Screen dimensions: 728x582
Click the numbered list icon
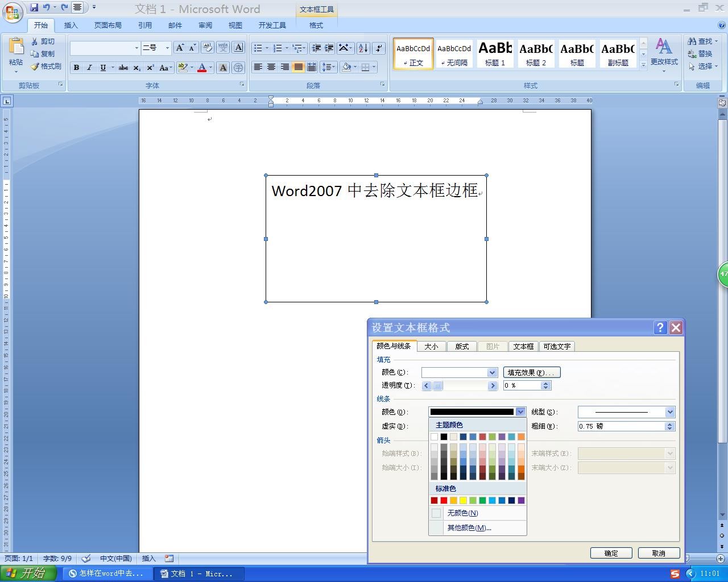[278, 48]
